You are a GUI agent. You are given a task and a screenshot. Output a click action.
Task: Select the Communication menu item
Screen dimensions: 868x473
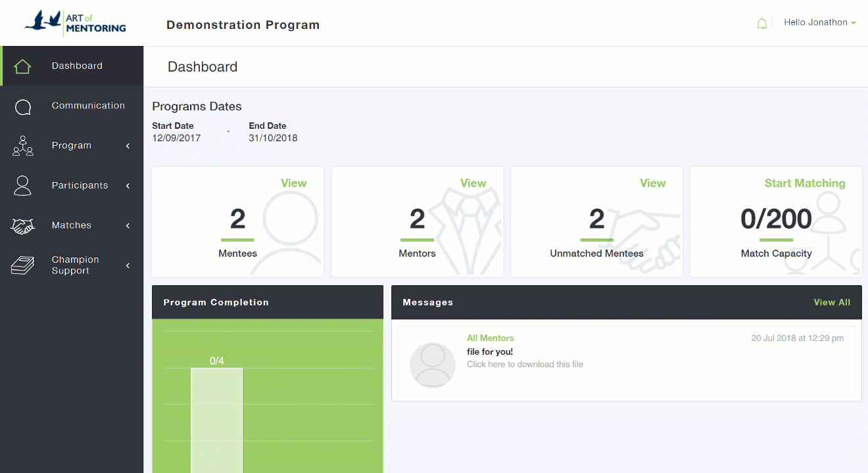coord(88,106)
